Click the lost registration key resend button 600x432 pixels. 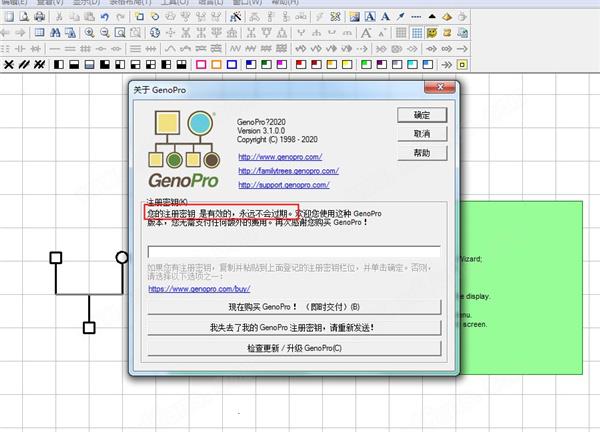pos(294,328)
